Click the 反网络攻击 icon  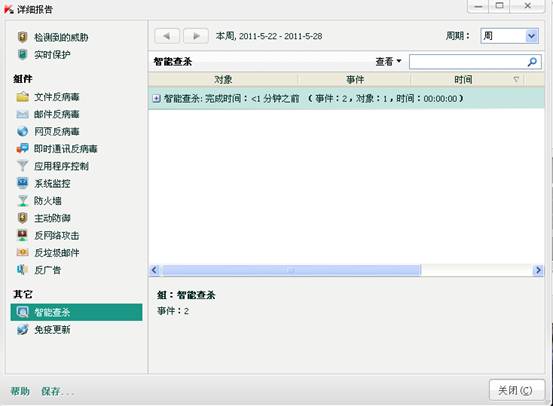tap(23, 235)
